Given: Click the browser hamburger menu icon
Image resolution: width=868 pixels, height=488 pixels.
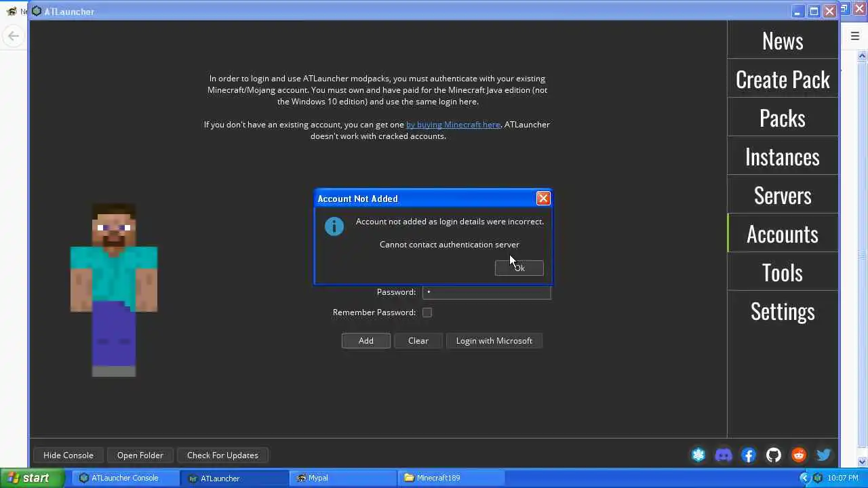Looking at the screenshot, I should point(854,36).
